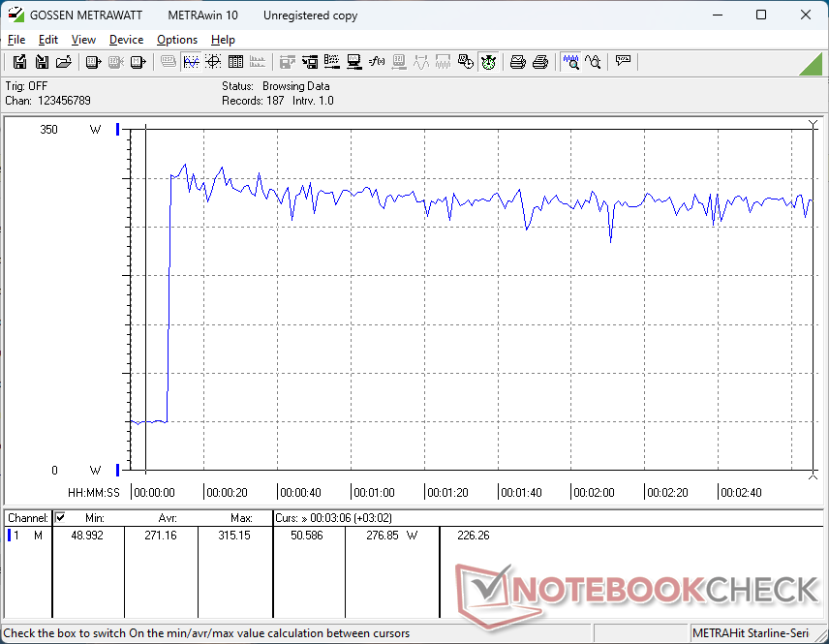Click the f(x) math function icon

pyautogui.click(x=377, y=62)
